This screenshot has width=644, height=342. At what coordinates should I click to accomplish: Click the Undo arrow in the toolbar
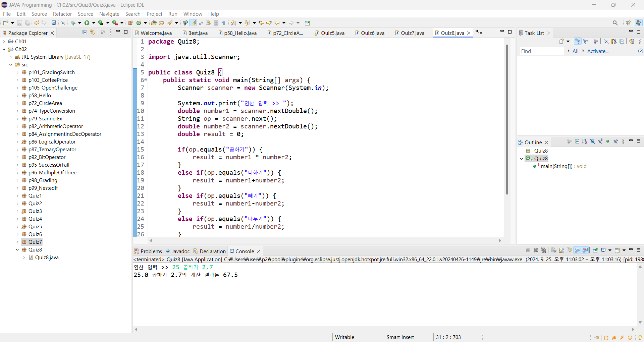click(x=37, y=23)
